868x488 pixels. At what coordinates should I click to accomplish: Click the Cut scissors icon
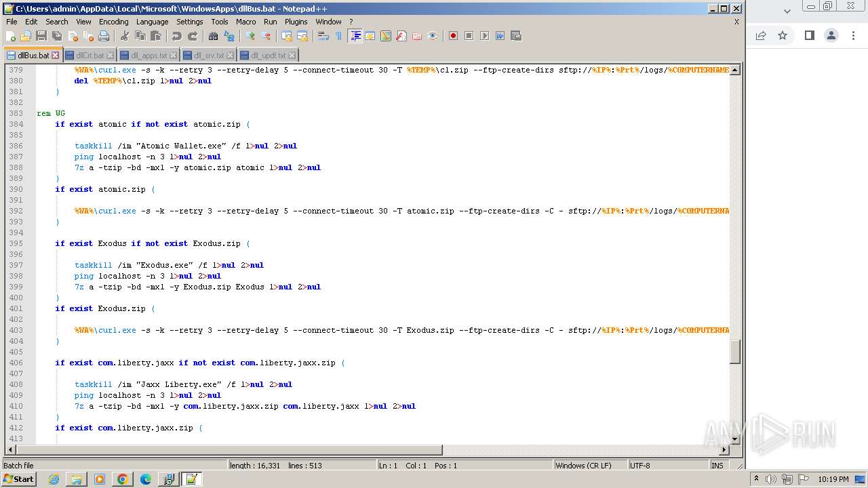[124, 36]
